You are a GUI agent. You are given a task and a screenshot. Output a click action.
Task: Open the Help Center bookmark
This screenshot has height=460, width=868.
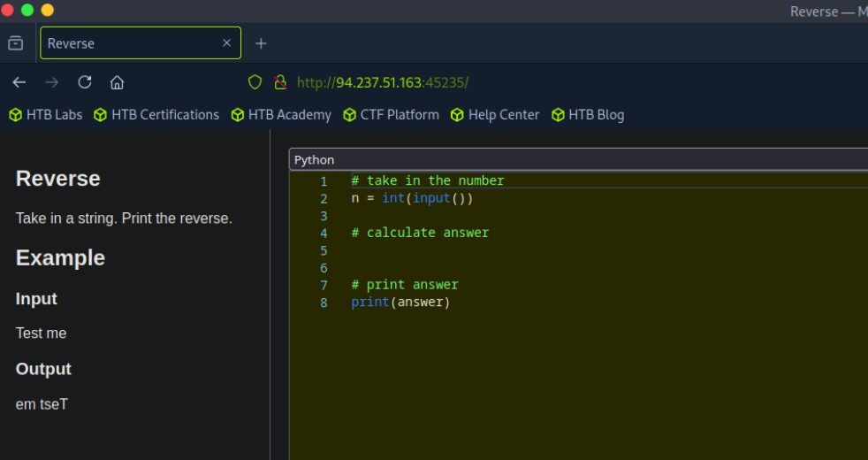click(495, 115)
